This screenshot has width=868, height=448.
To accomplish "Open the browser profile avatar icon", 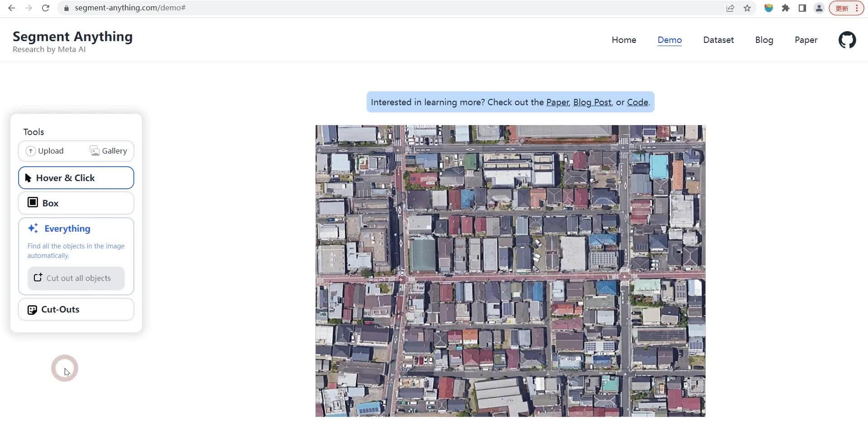I will tap(819, 8).
